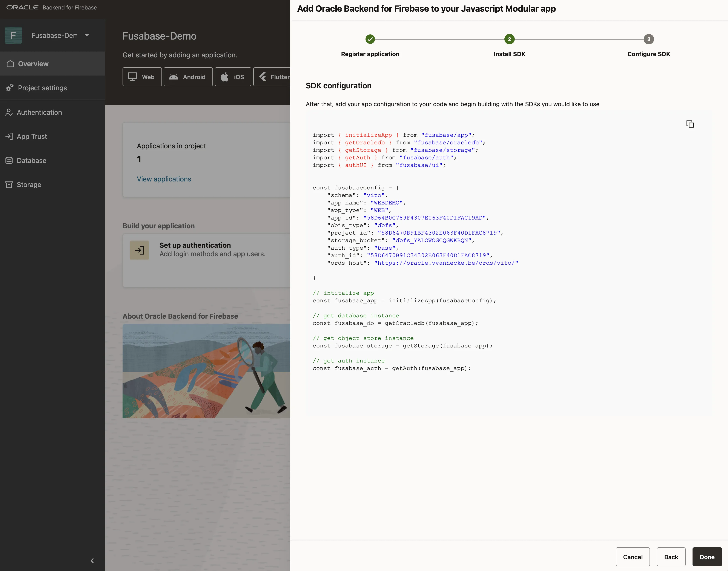728x571 pixels.
Task: Click the Database cylinder icon
Action: 9,160
